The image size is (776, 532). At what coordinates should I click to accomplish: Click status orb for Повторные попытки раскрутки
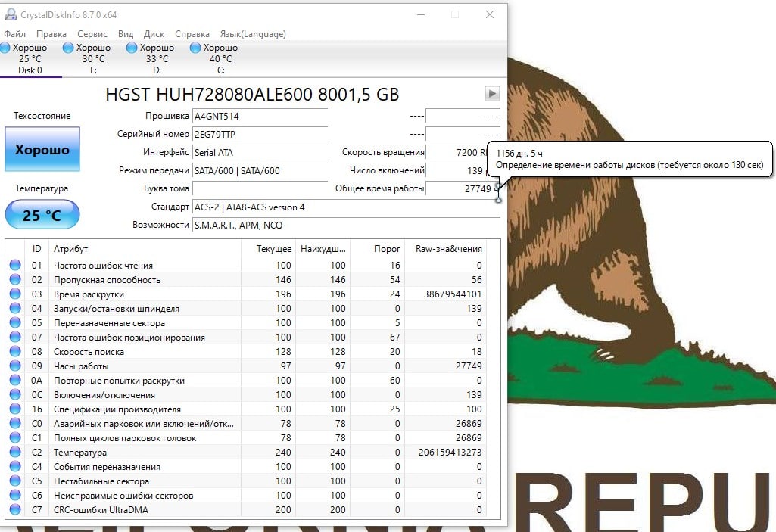[x=15, y=380]
